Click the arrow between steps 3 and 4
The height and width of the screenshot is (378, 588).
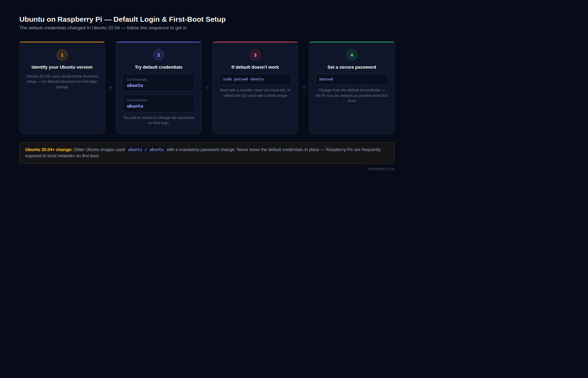(x=303, y=88)
